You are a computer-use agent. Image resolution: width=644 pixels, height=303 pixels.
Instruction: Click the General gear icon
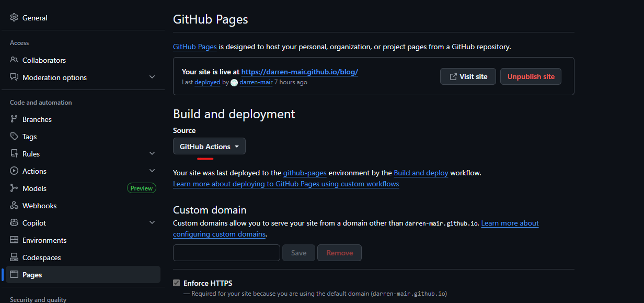(14, 18)
